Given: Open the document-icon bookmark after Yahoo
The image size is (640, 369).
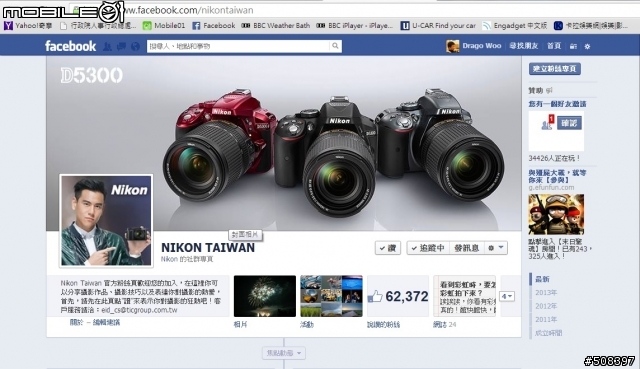Looking at the screenshot, I should [98, 26].
